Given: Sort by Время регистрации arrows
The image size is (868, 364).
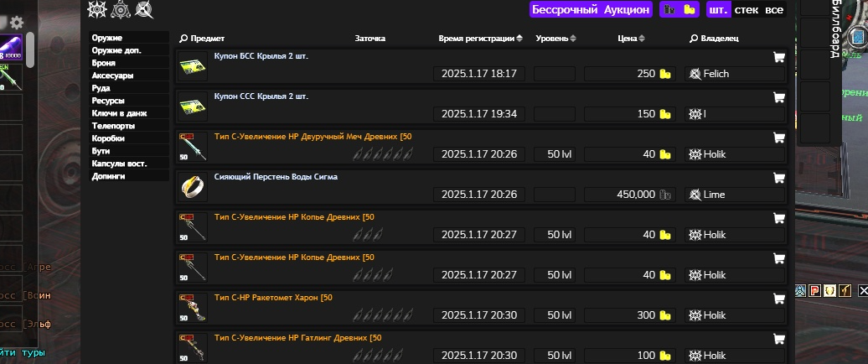Looking at the screenshot, I should coord(519,39).
